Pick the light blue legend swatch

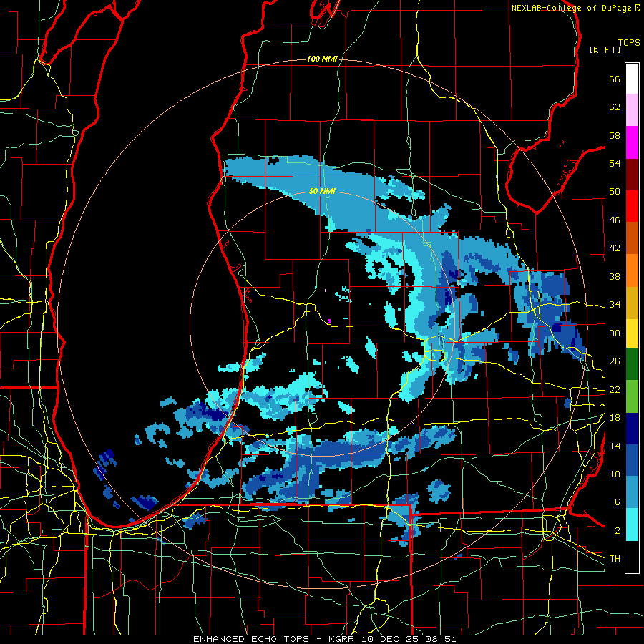click(x=632, y=492)
